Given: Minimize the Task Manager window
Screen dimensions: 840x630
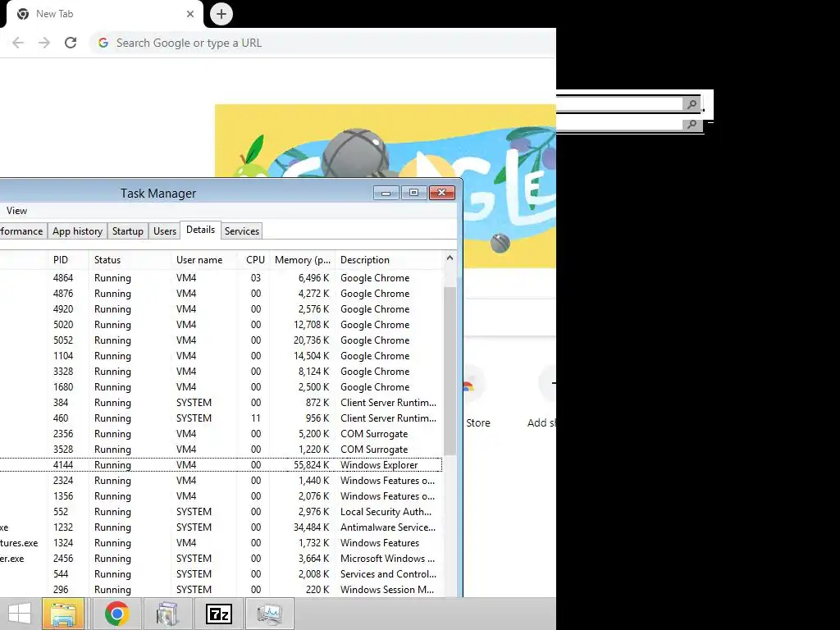Looking at the screenshot, I should point(386,193).
